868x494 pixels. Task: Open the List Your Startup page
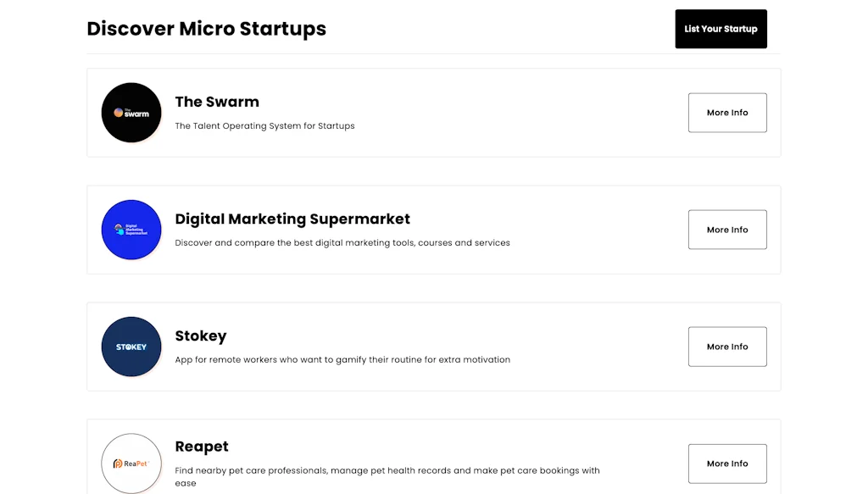coord(721,28)
